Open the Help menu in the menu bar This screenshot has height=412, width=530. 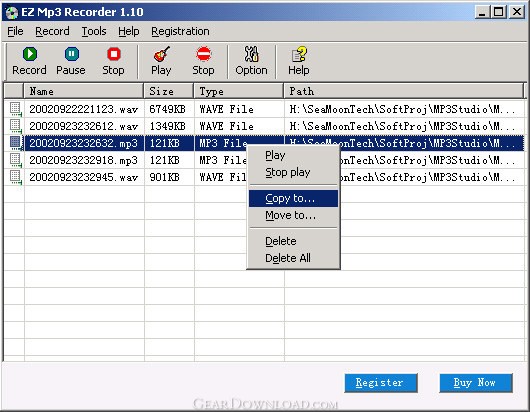(x=129, y=31)
